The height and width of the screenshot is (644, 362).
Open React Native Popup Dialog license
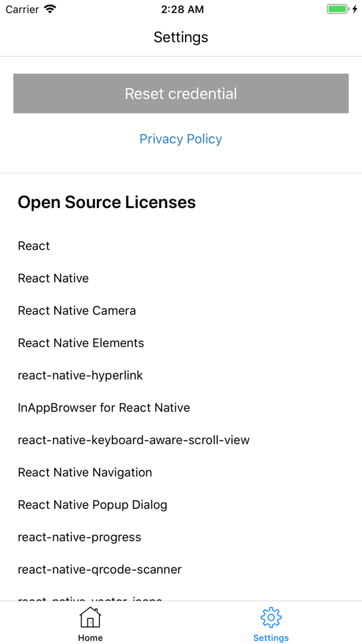(92, 505)
